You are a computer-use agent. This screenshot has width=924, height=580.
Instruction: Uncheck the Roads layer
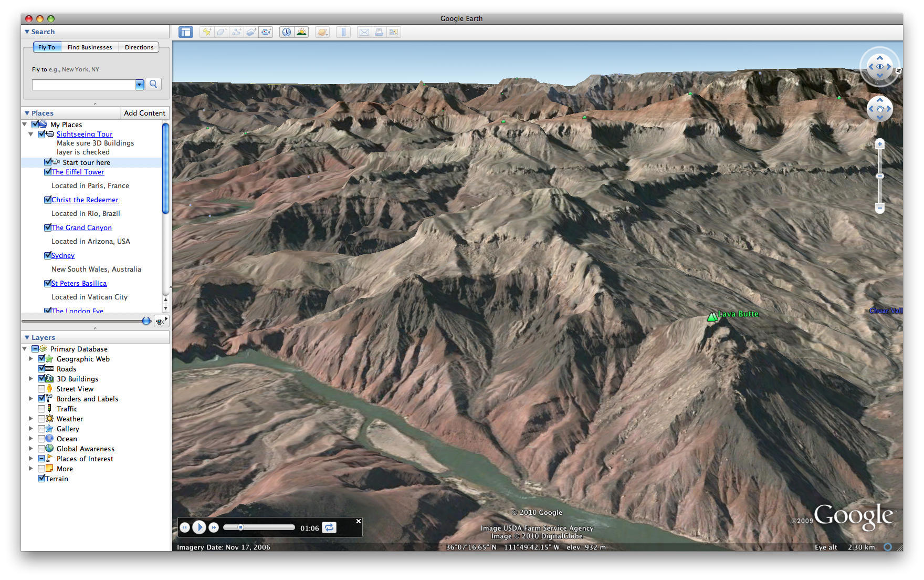41,369
